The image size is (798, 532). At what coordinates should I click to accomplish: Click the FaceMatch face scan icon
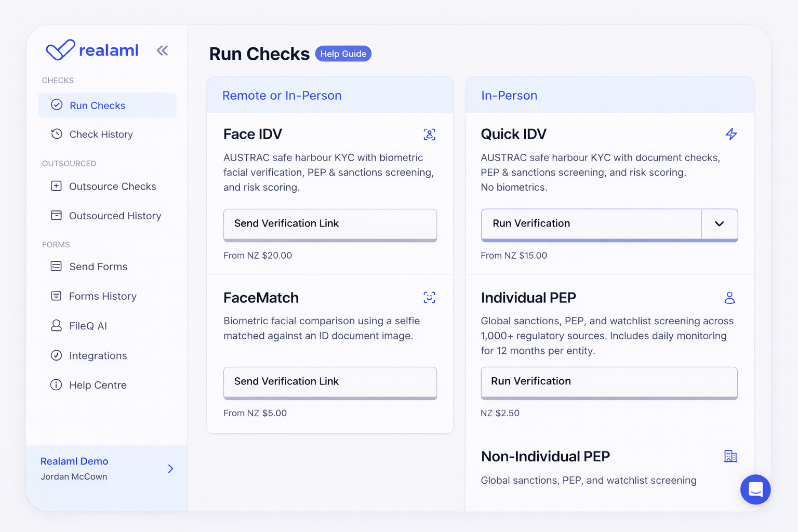(429, 298)
